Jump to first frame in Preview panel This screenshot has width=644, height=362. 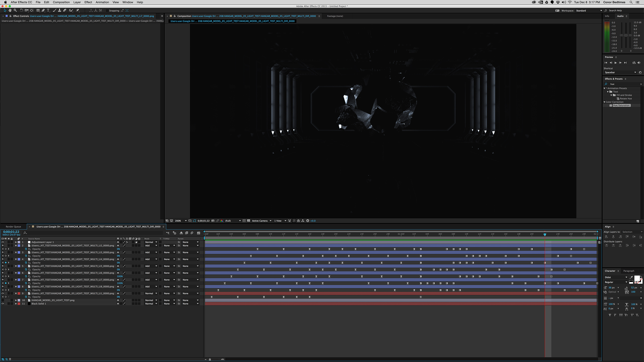point(606,63)
